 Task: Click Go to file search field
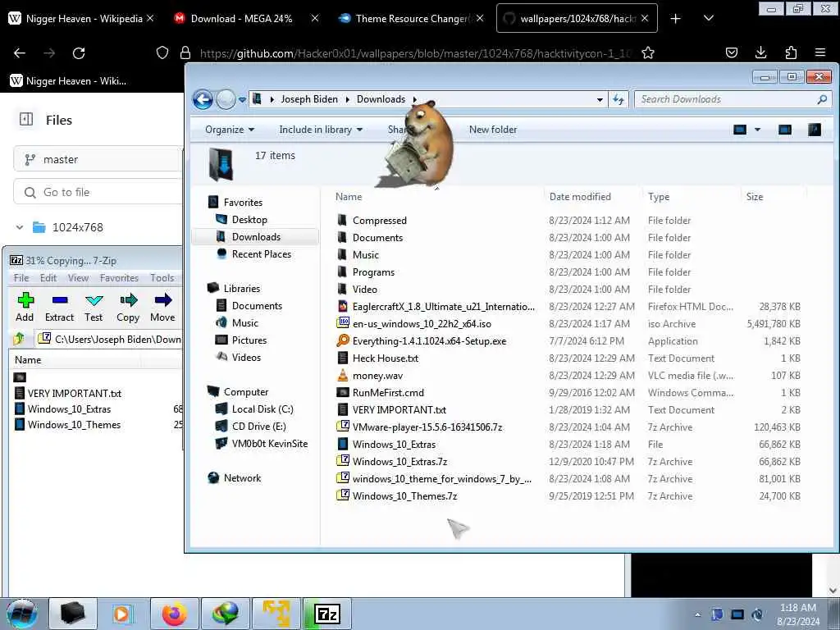point(98,192)
